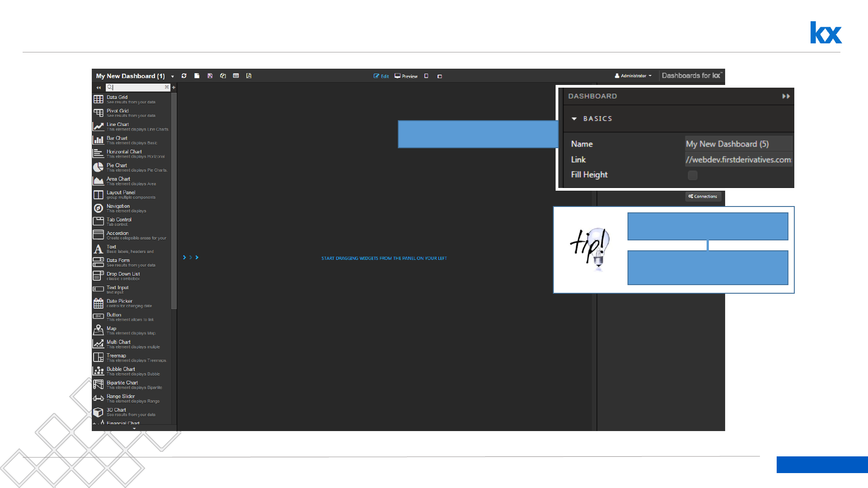Click the widget list vertical scrollbar
The height and width of the screenshot is (488, 868).
(174, 199)
